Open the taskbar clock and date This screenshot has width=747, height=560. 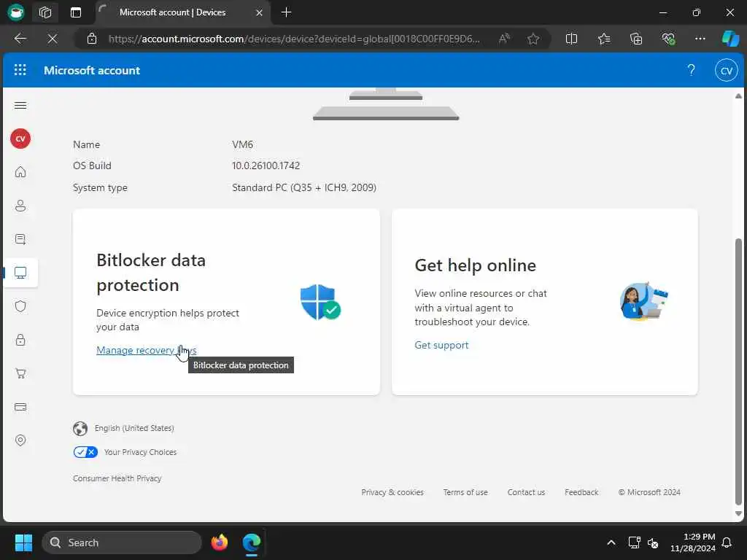(x=692, y=542)
